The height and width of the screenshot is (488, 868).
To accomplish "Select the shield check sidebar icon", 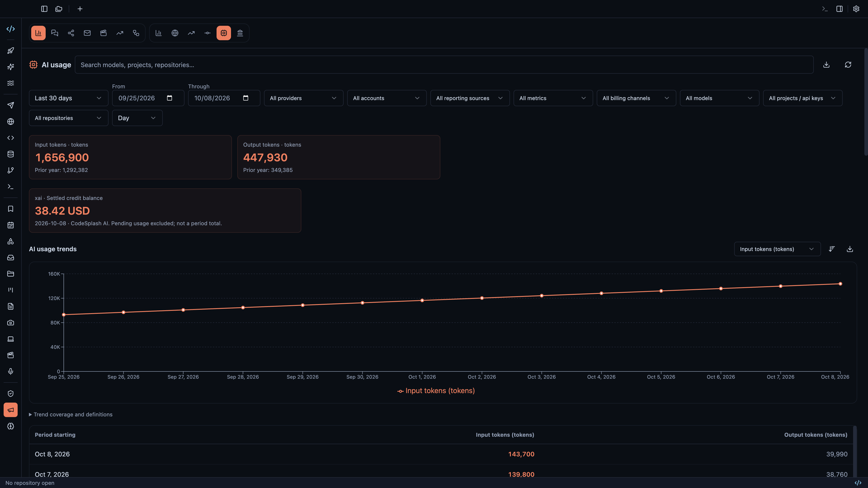I will point(10,394).
